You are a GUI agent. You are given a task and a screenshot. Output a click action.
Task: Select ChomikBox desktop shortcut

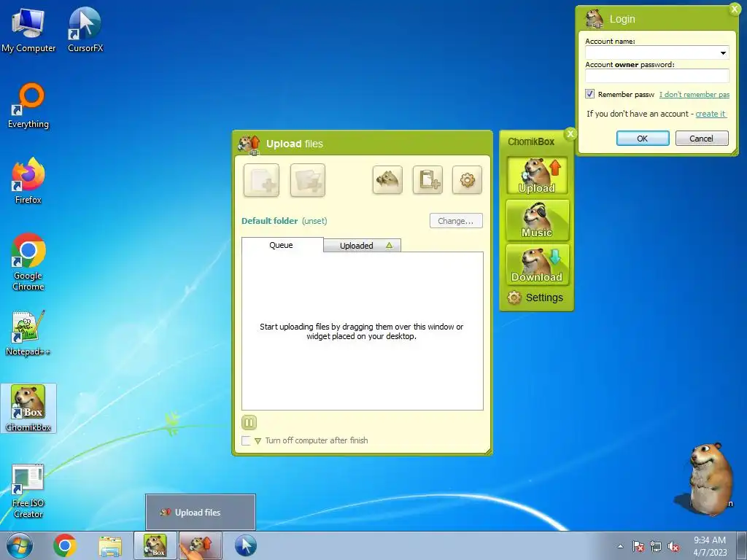tap(28, 408)
